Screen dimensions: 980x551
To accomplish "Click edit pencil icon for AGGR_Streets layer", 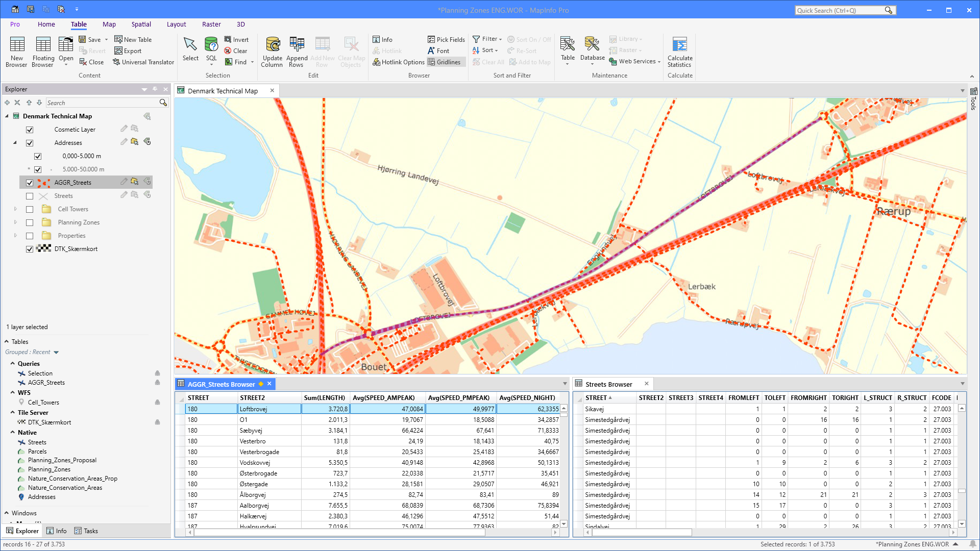I will pos(124,182).
